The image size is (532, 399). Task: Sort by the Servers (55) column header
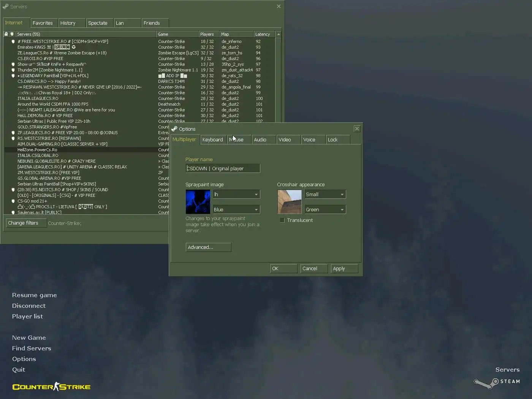pyautogui.click(x=85, y=34)
